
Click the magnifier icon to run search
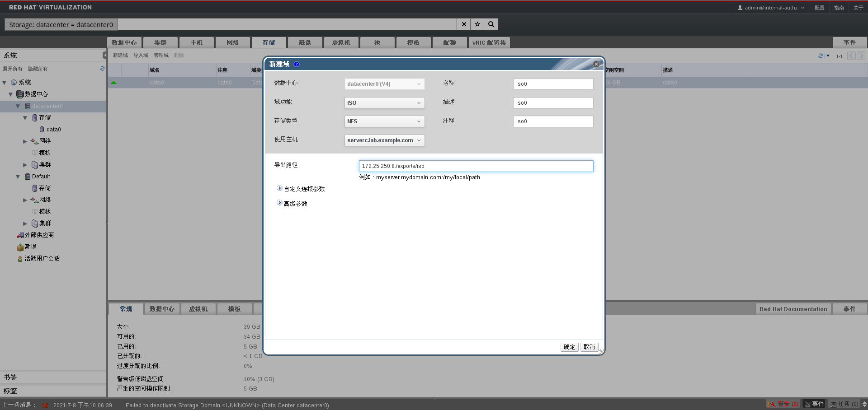click(491, 24)
